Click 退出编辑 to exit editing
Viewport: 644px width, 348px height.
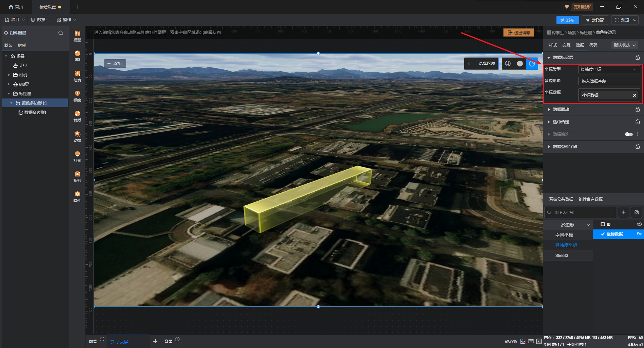(519, 32)
